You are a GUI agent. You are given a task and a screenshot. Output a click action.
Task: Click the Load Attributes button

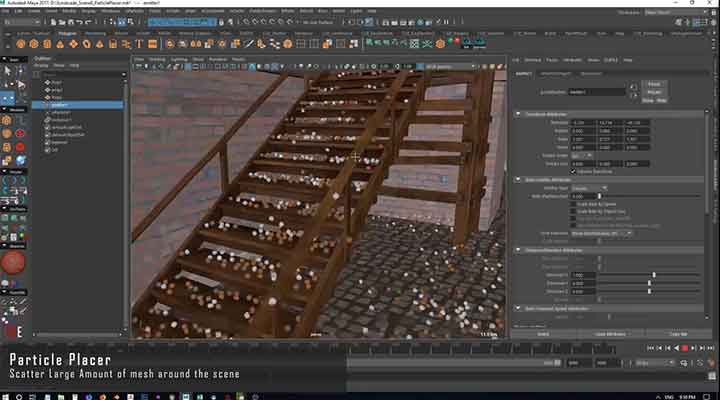click(x=610, y=333)
